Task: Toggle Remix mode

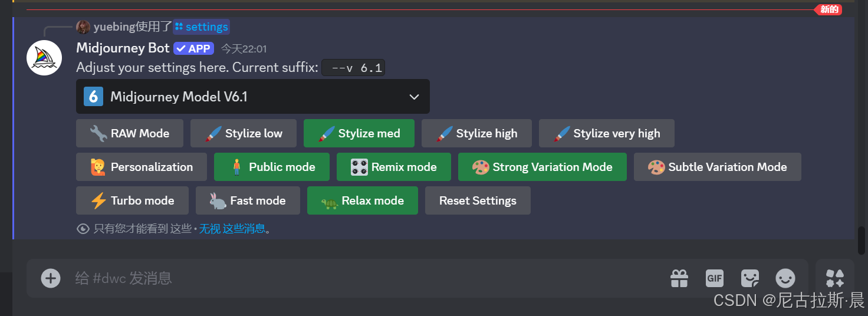Action: point(394,167)
